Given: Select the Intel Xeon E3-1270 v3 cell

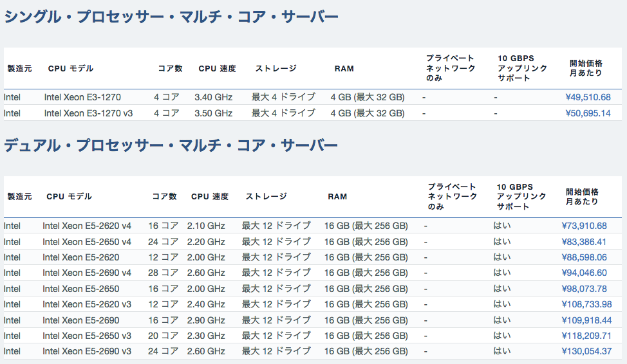Looking at the screenshot, I should pyautogui.click(x=88, y=113).
